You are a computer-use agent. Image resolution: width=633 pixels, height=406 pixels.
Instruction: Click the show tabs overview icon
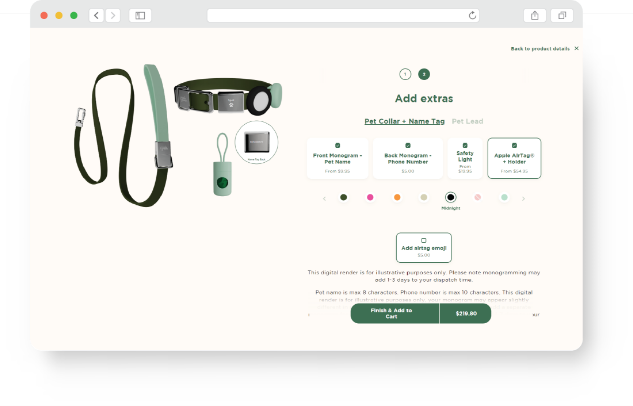[562, 15]
